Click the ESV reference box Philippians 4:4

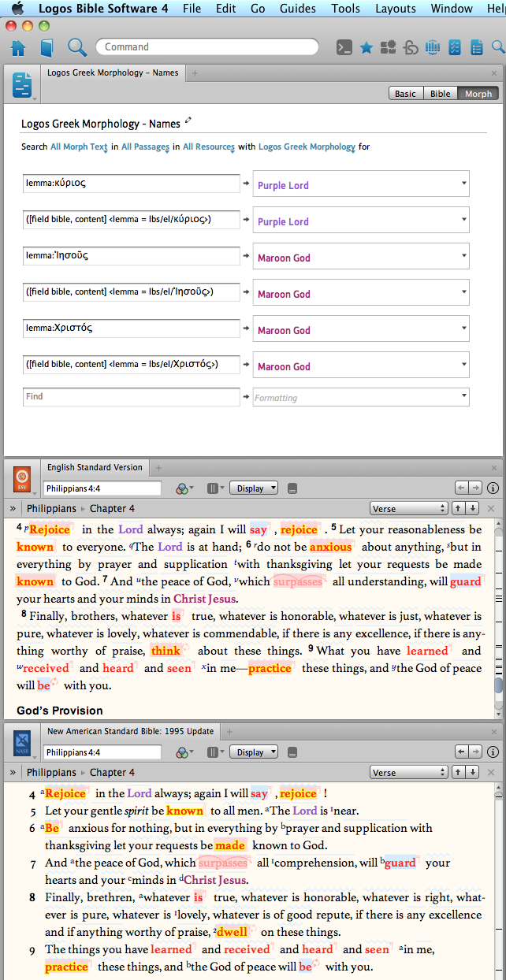102,488
